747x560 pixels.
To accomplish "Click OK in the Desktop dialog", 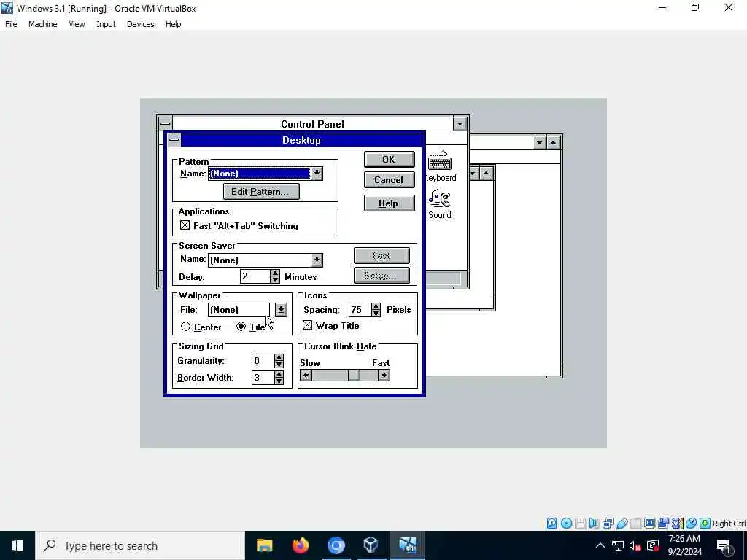I will 389,160.
